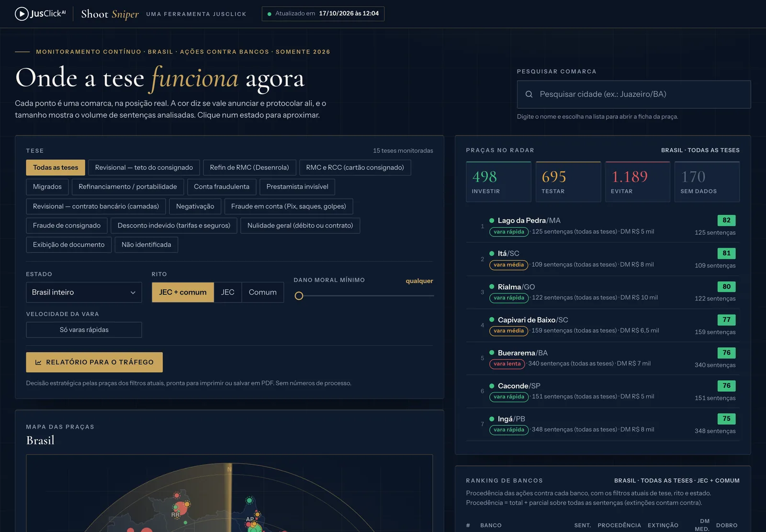Click the score badge 82
This screenshot has height=532, width=766.
(x=726, y=220)
